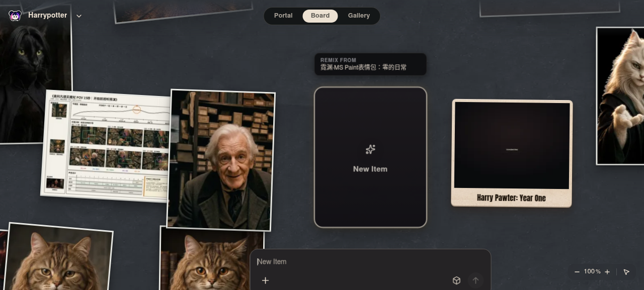Select the tabby cat photo under the portrait

pyautogui.click(x=212, y=258)
